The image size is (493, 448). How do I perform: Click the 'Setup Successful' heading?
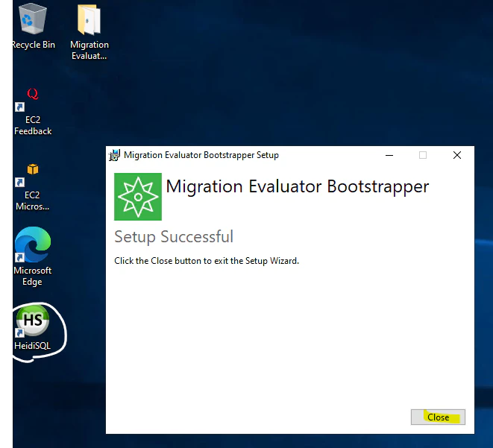pyautogui.click(x=174, y=237)
